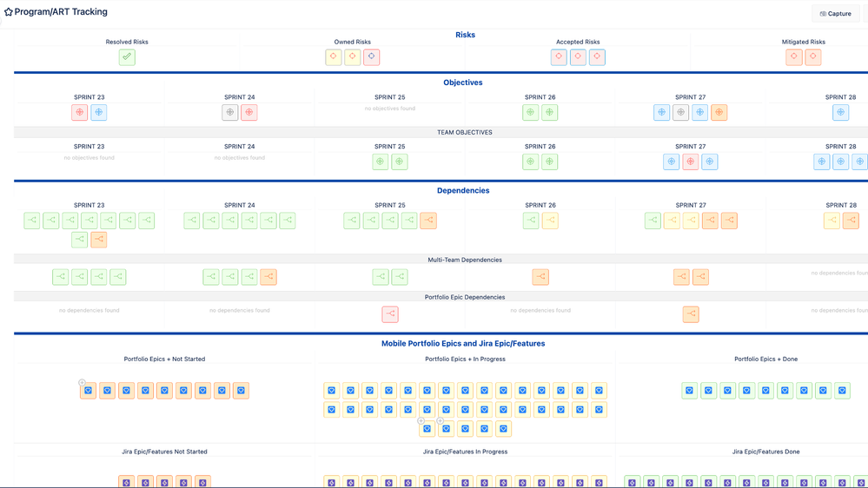The width and height of the screenshot is (868, 488).
Task: Open the green dependency in Dependencies Sprint 27
Action: pos(653,221)
